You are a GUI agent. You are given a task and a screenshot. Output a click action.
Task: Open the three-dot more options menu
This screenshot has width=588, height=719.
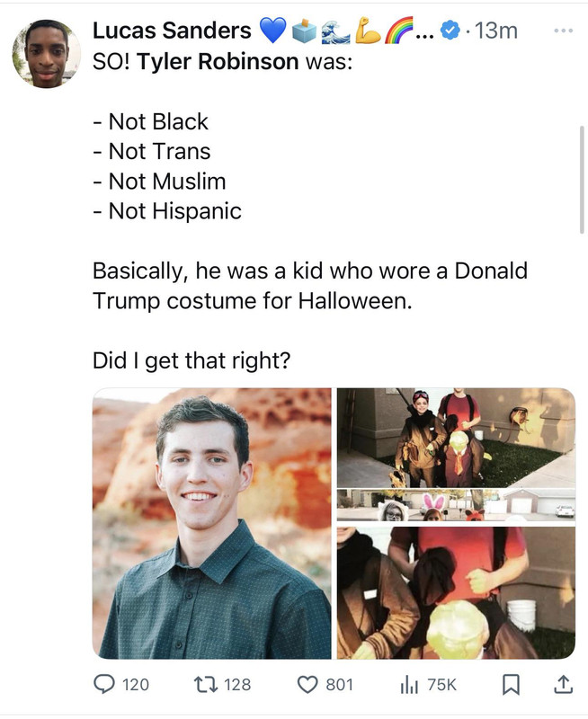pyautogui.click(x=563, y=31)
